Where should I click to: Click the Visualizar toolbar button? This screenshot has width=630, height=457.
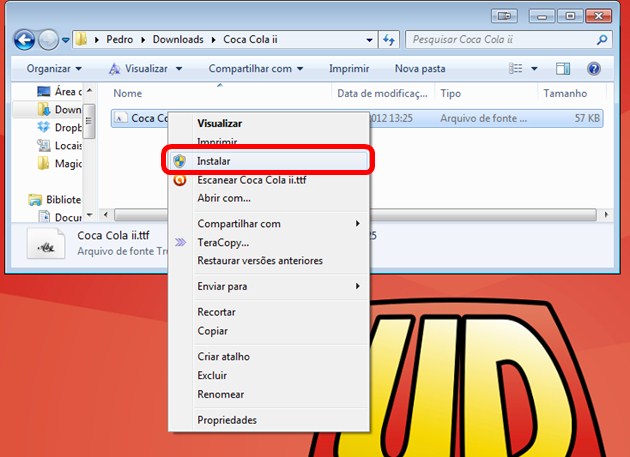pyautogui.click(x=139, y=69)
